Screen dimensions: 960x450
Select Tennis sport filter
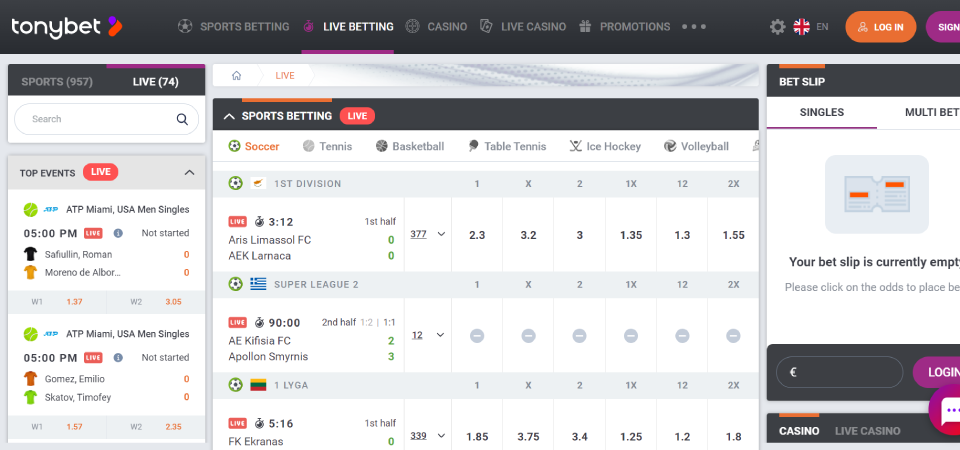(327, 146)
